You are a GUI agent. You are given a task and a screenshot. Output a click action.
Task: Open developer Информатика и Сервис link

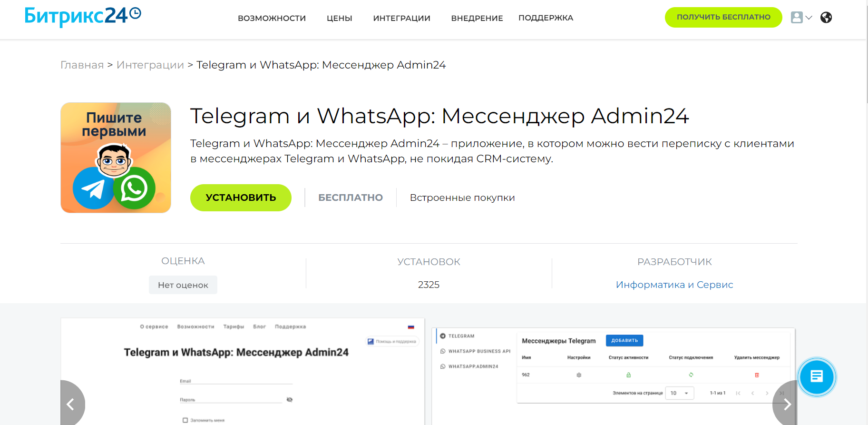click(674, 285)
